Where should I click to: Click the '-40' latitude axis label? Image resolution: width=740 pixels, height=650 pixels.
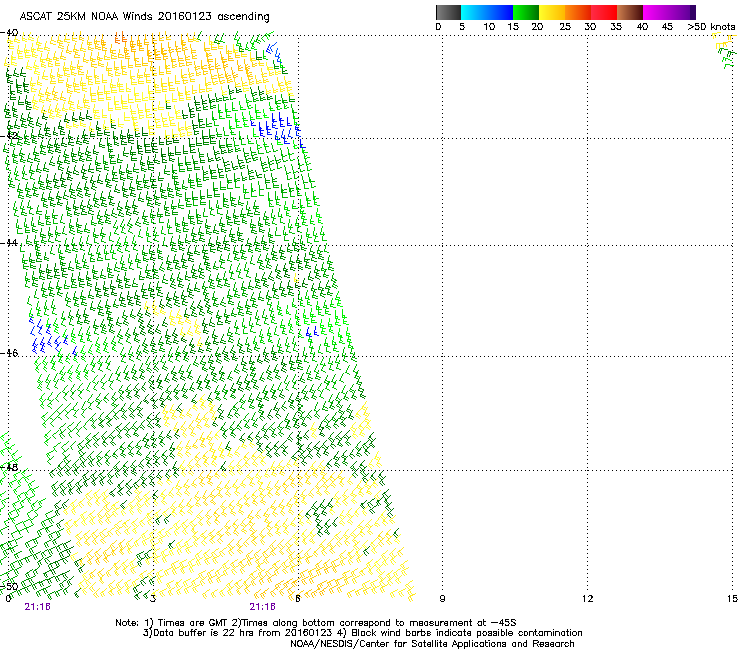click(x=9, y=33)
